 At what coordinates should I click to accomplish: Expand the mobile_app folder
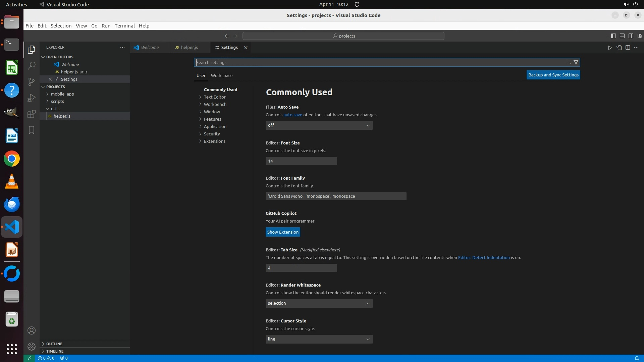click(62, 94)
